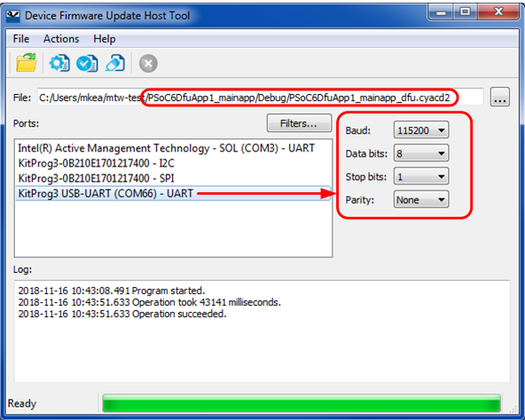Screen dimensions: 525x420
Task: Click the File path input field
Action: tap(261, 97)
